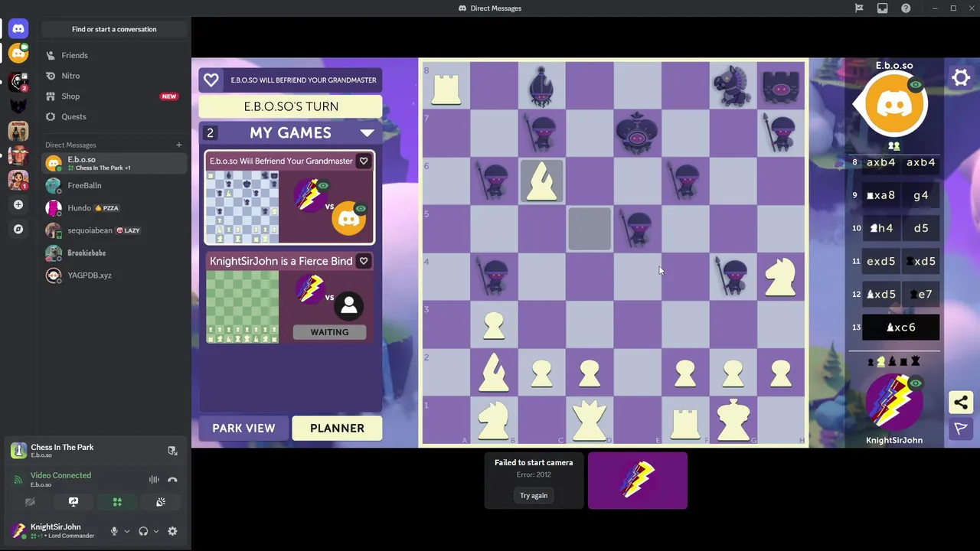The width and height of the screenshot is (980, 551).
Task: Open the Hundo direct message
Action: click(114, 207)
